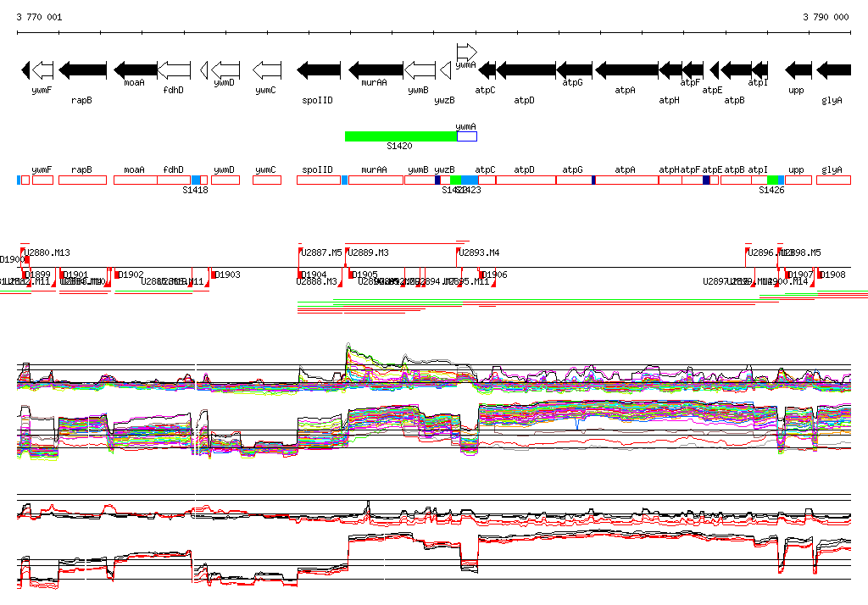Select the green S1426 segment box
Image resolution: width=868 pixels, height=605 pixels.
pos(772,180)
